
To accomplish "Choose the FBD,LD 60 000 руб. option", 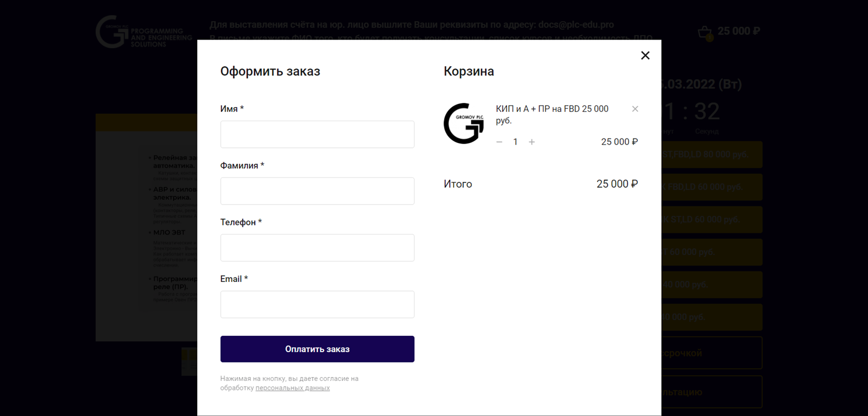I will click(712, 187).
